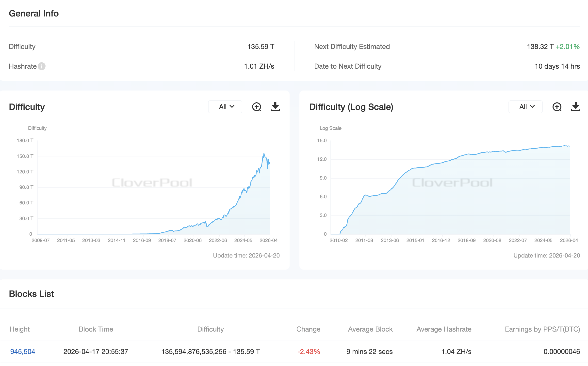Click the peak of the Difficulty chart line
The image size is (588, 366).
[264, 154]
